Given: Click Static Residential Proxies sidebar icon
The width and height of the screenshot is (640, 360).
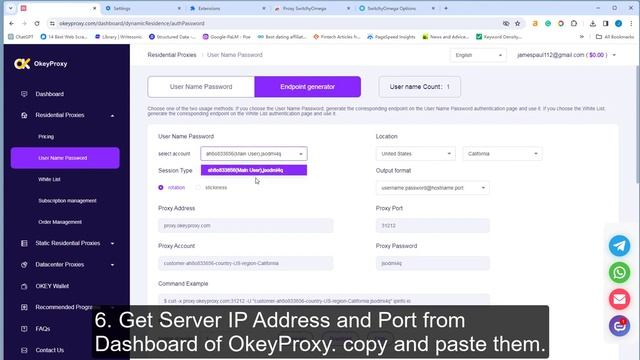Looking at the screenshot, I should tap(24, 243).
